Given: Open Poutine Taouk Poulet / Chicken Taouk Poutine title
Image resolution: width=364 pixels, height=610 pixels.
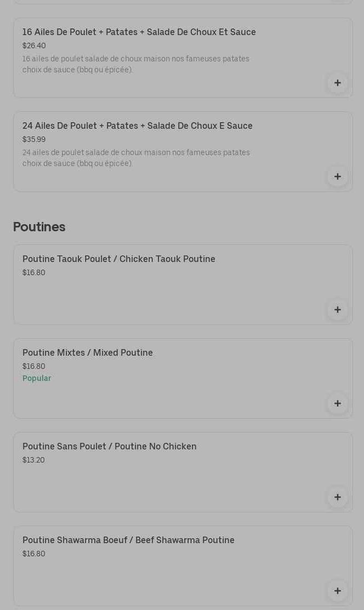Looking at the screenshot, I should [118, 259].
